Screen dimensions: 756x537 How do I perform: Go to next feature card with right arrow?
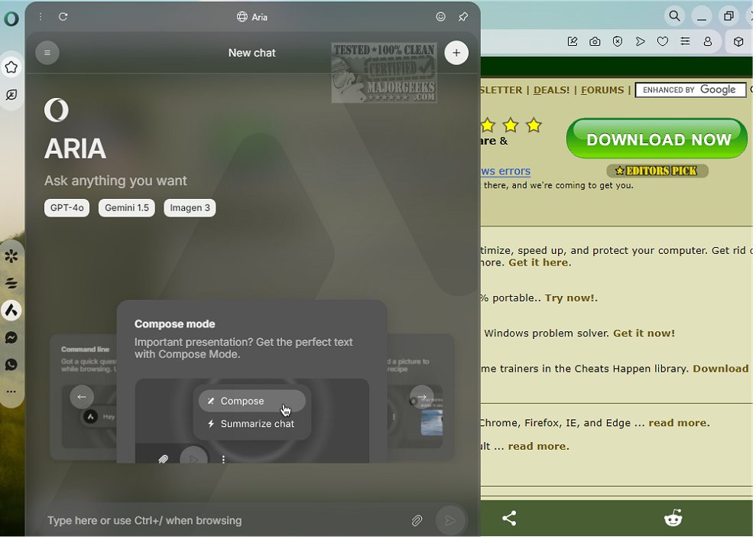coord(422,397)
